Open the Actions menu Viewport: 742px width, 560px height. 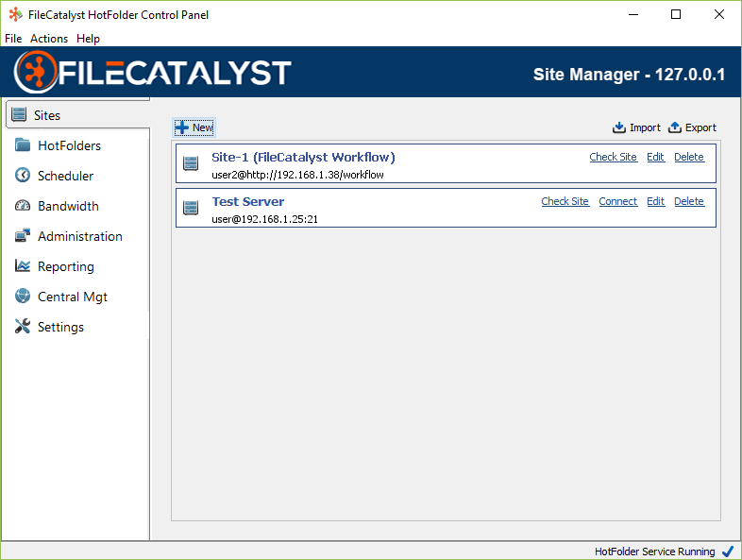pos(49,39)
